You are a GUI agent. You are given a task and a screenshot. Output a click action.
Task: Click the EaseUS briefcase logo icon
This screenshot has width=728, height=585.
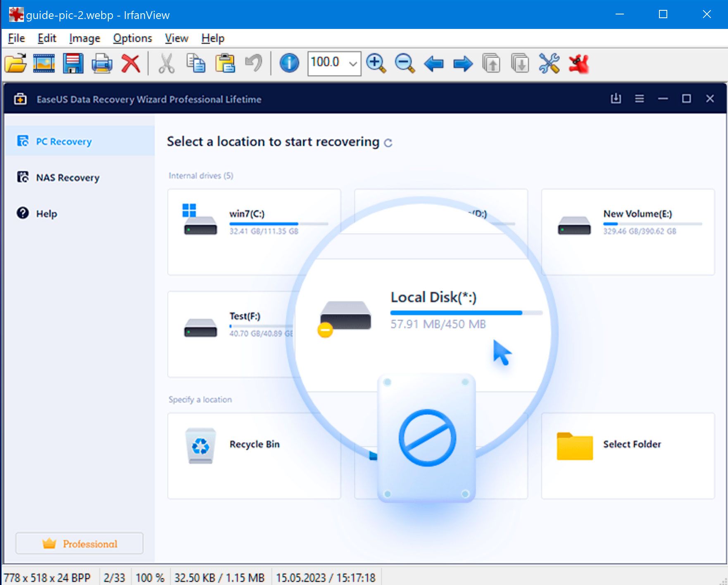tap(20, 99)
